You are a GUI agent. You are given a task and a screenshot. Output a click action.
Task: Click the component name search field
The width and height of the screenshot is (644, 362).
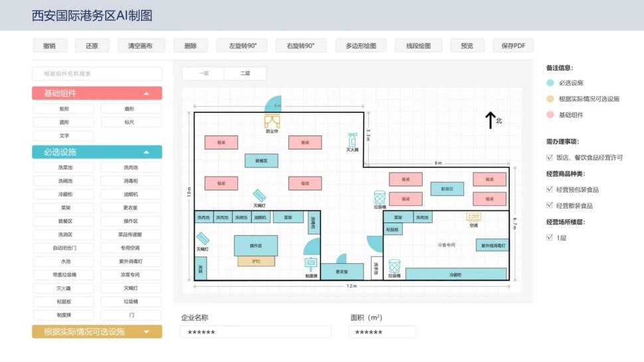pos(97,74)
